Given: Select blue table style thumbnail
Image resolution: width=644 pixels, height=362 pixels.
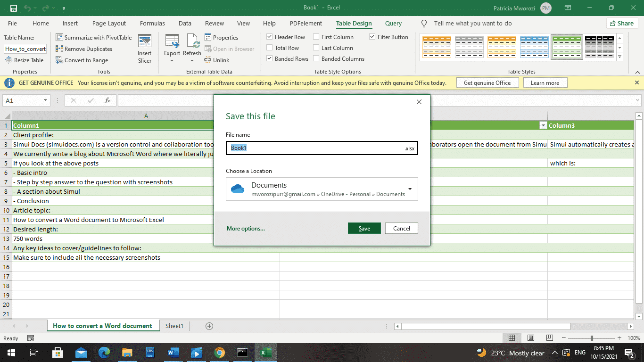Looking at the screenshot, I should click(534, 47).
